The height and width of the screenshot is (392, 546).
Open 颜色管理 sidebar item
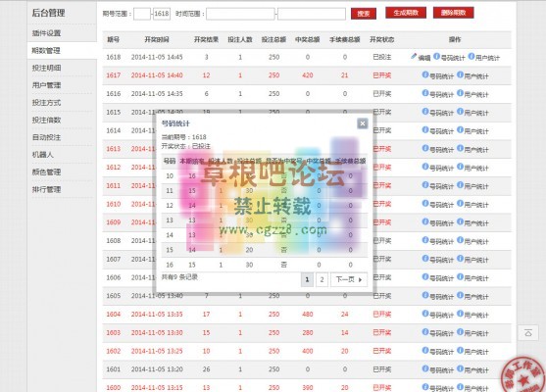(x=46, y=171)
